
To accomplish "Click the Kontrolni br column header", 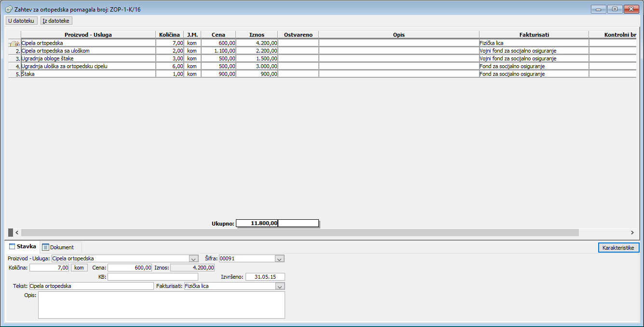I will pyautogui.click(x=613, y=35).
